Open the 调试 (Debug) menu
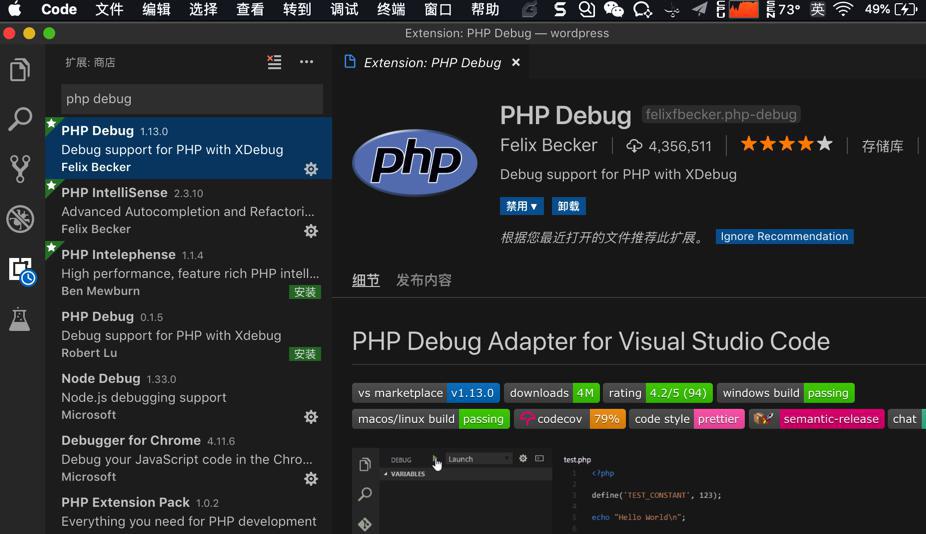Viewport: 926px width, 534px height. (344, 9)
